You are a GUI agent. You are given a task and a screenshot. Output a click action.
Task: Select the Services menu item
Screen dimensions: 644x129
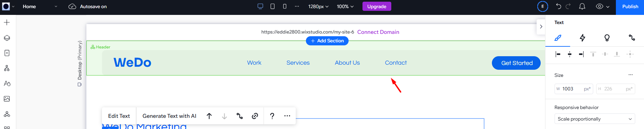[298, 63]
